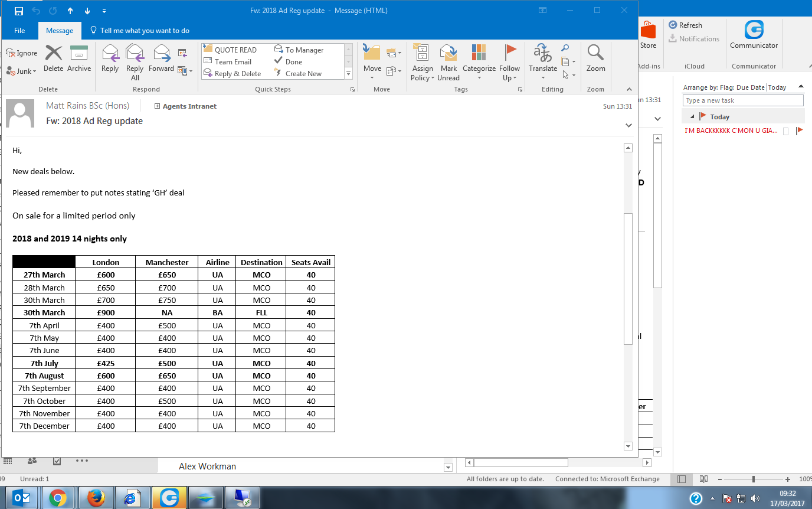Save the message using the floppy disk icon
This screenshot has width=812, height=509.
19,11
